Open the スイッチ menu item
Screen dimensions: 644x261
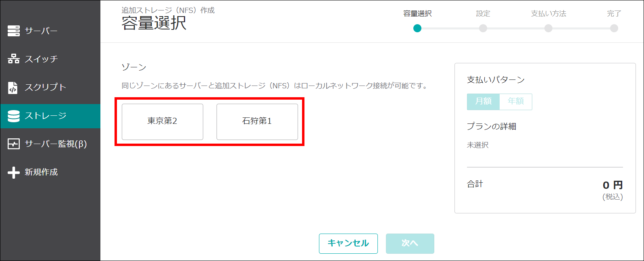coord(41,59)
